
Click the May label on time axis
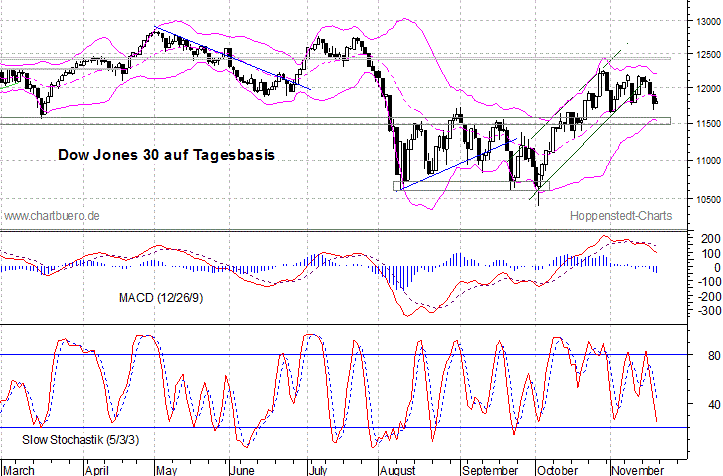(166, 470)
